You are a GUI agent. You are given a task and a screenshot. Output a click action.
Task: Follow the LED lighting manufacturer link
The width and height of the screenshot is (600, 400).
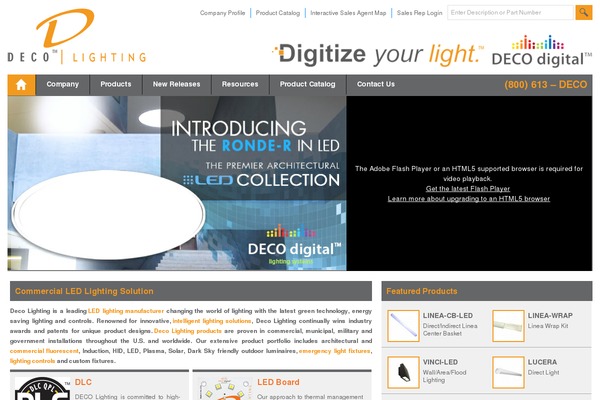click(126, 311)
